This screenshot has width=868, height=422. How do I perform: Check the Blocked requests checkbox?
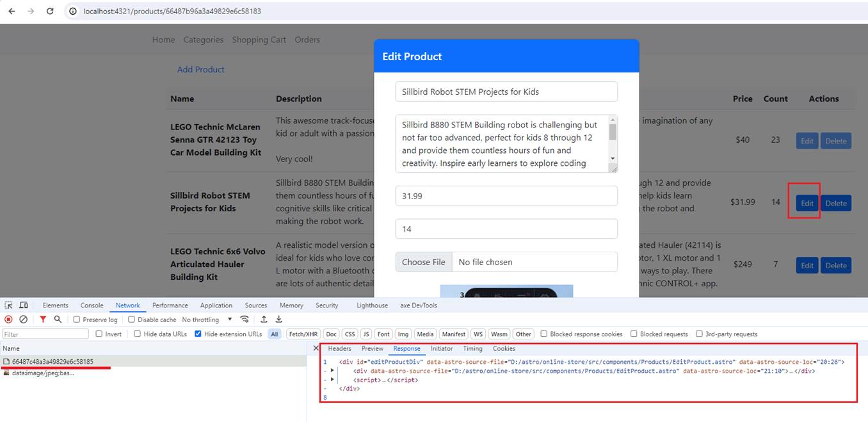(634, 334)
